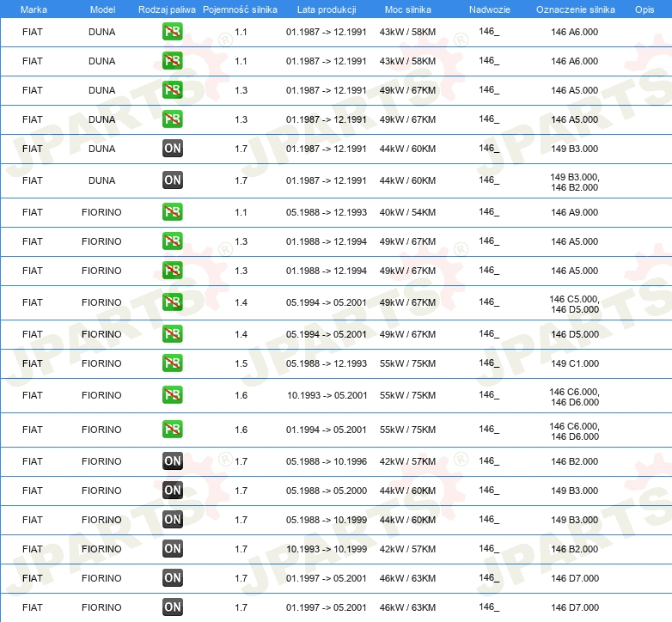Select engine code cell 146 C5.000, 146 D5.000
Image resolution: width=672 pixels, height=622 pixels.
[575, 304]
